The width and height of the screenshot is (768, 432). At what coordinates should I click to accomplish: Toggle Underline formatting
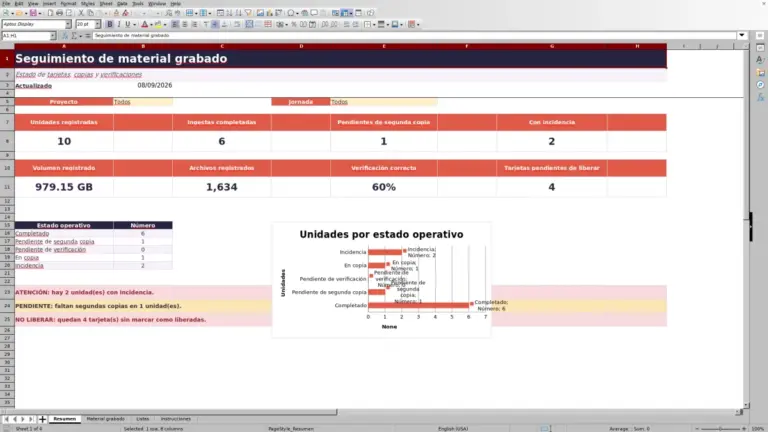(127, 24)
